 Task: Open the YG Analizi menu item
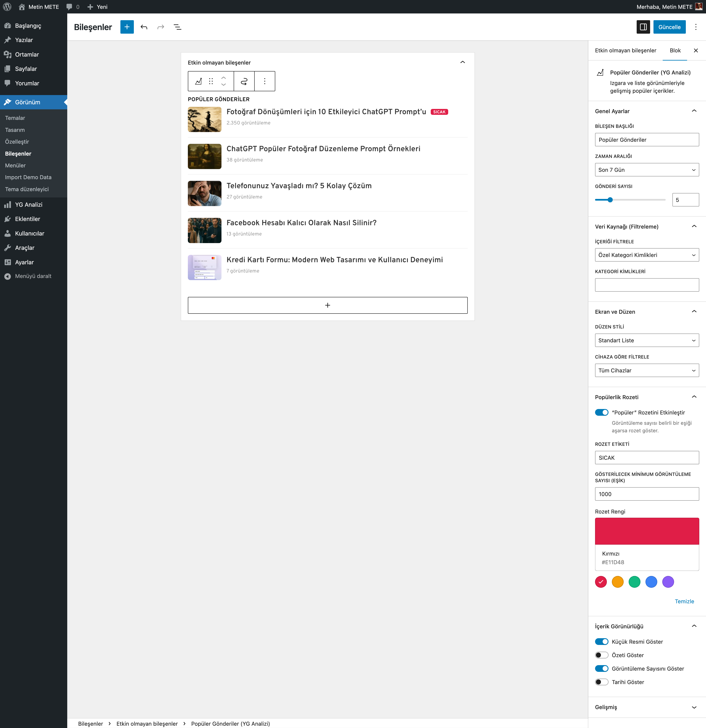point(29,205)
